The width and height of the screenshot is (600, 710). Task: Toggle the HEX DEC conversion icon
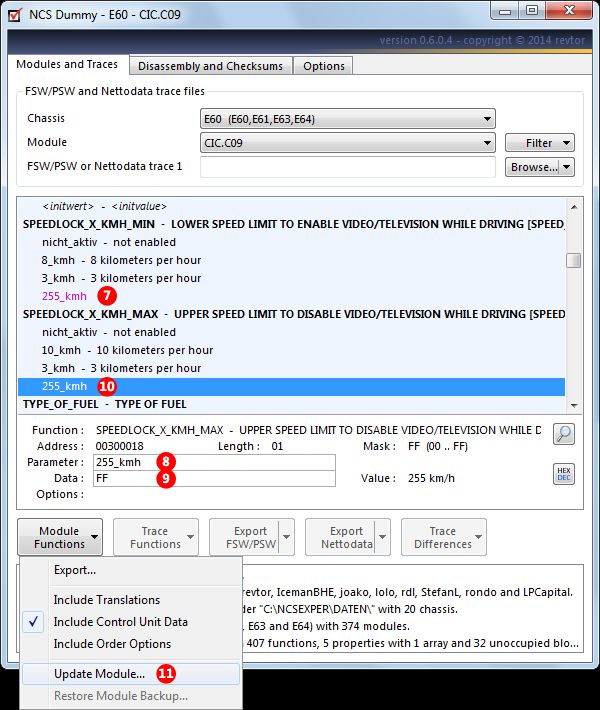(x=564, y=474)
